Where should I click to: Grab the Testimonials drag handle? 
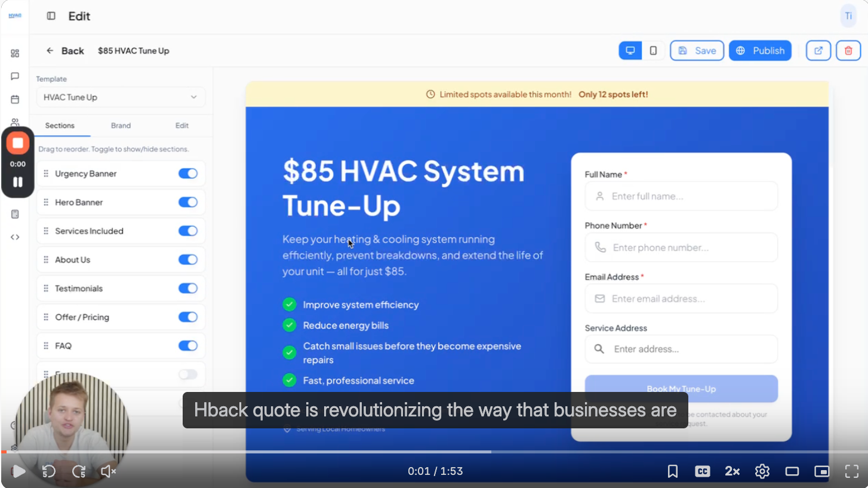coord(46,288)
